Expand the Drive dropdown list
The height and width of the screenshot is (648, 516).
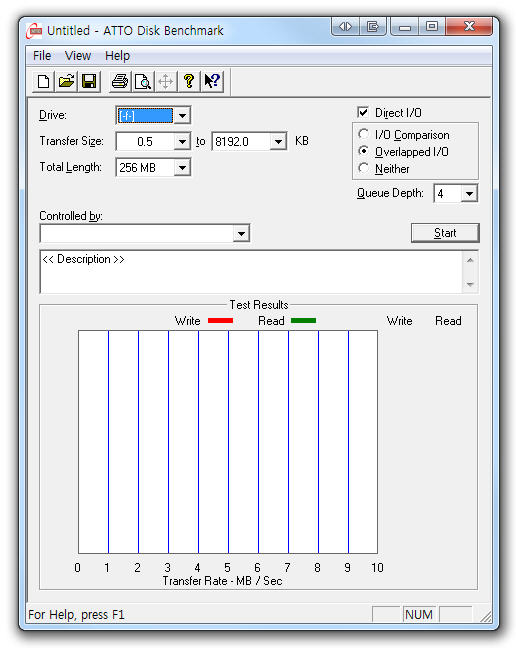182,115
